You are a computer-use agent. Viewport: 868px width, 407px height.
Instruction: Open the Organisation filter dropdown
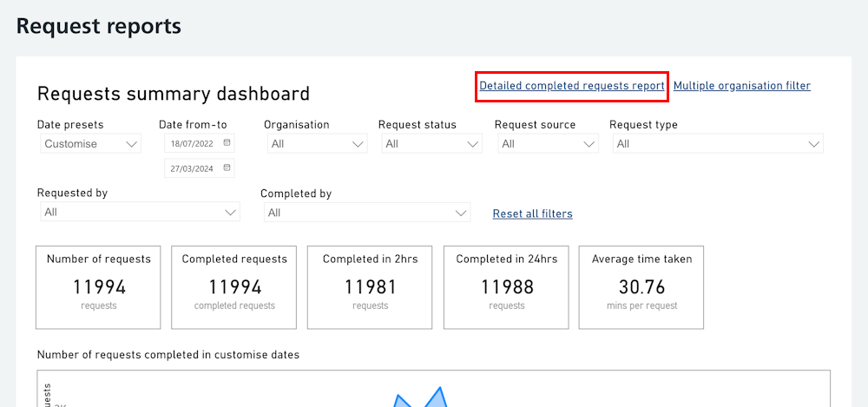[317, 144]
